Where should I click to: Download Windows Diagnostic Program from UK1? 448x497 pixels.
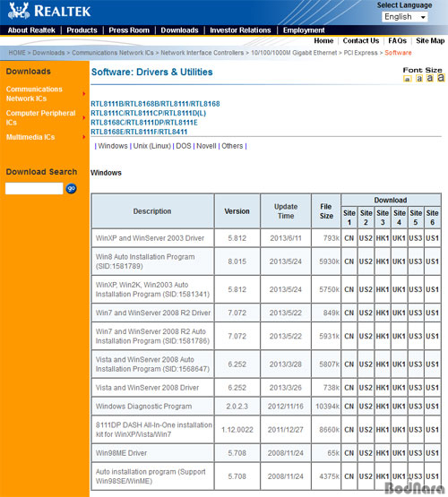(x=399, y=407)
